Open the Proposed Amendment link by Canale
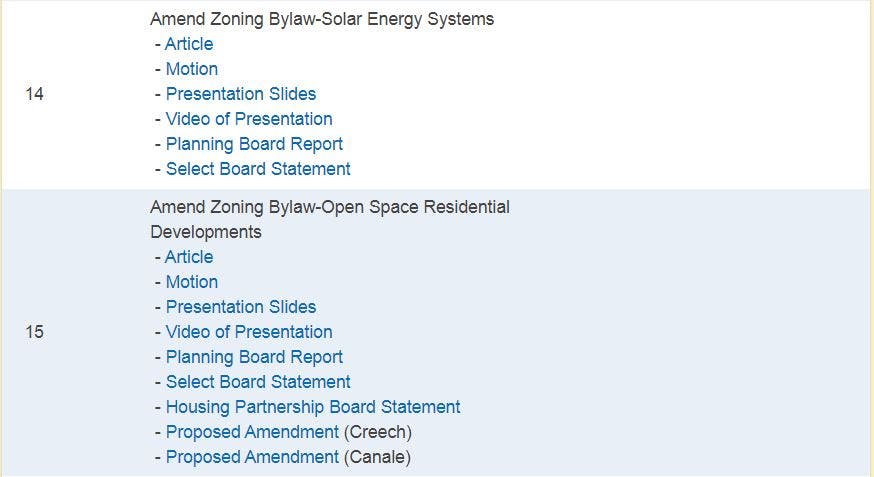 click(252, 457)
